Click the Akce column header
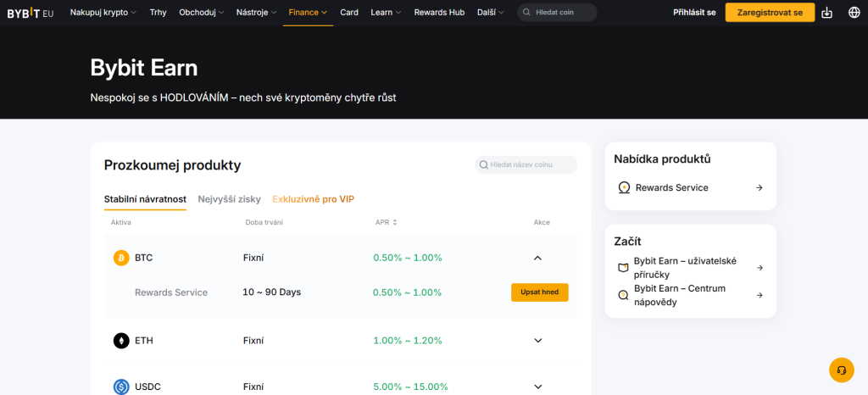This screenshot has width=868, height=395. tap(542, 222)
